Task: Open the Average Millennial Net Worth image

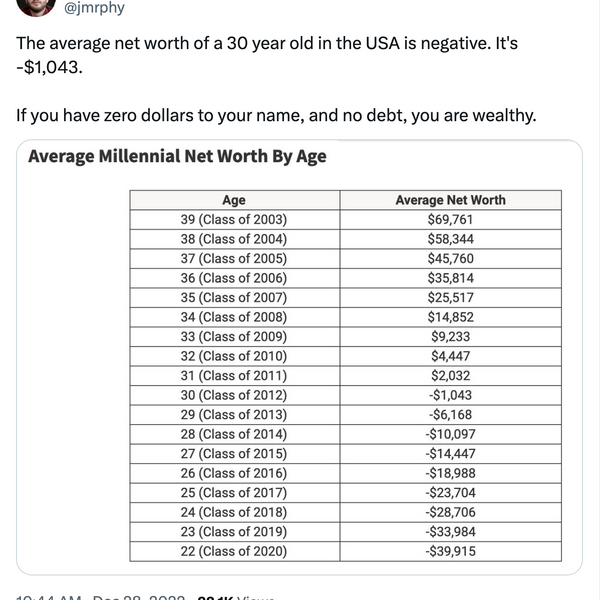Action: (300, 360)
